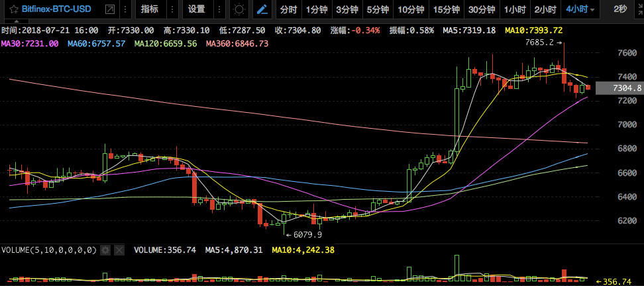Open more options next to 设置
The width and height of the screenshot is (644, 286).
220,9
